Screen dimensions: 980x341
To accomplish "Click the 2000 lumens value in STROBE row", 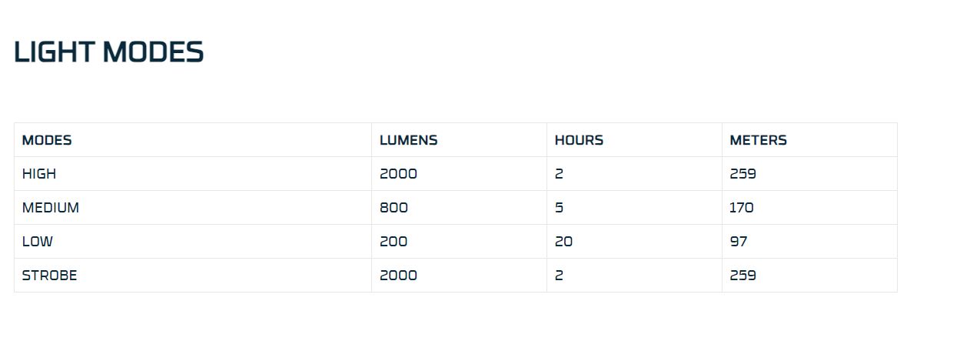I will [x=398, y=276].
